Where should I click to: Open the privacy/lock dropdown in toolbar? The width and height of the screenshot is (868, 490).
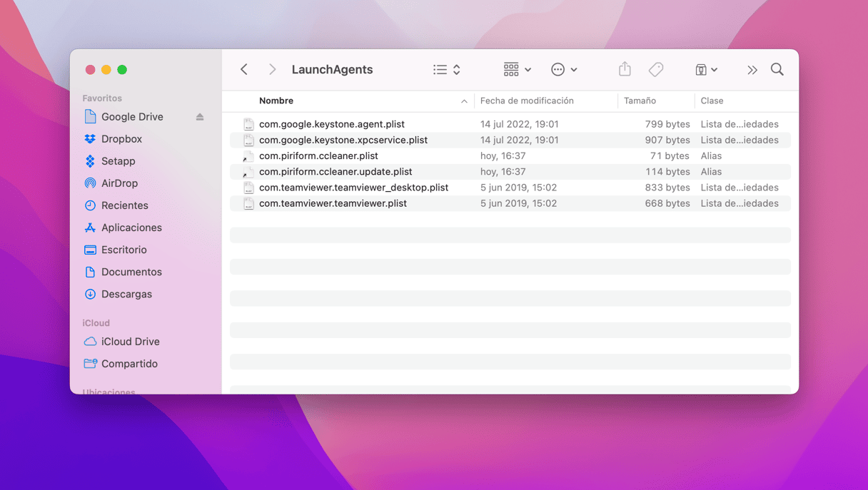click(707, 69)
